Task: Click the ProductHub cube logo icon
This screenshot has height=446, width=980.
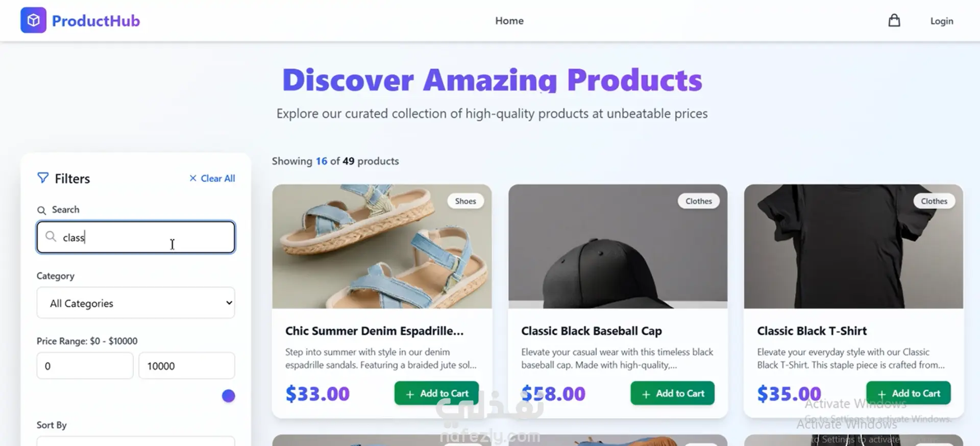Action: click(33, 20)
